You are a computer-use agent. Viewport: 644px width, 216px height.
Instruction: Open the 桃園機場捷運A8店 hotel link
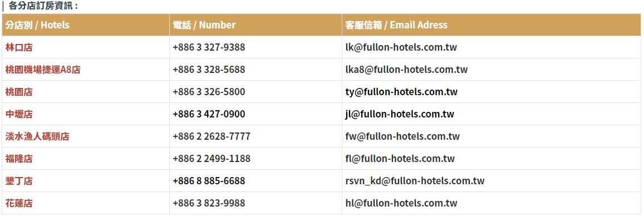pos(43,70)
